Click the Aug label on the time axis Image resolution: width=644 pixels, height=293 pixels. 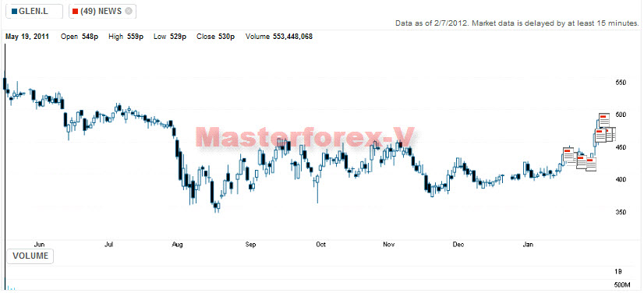click(177, 245)
